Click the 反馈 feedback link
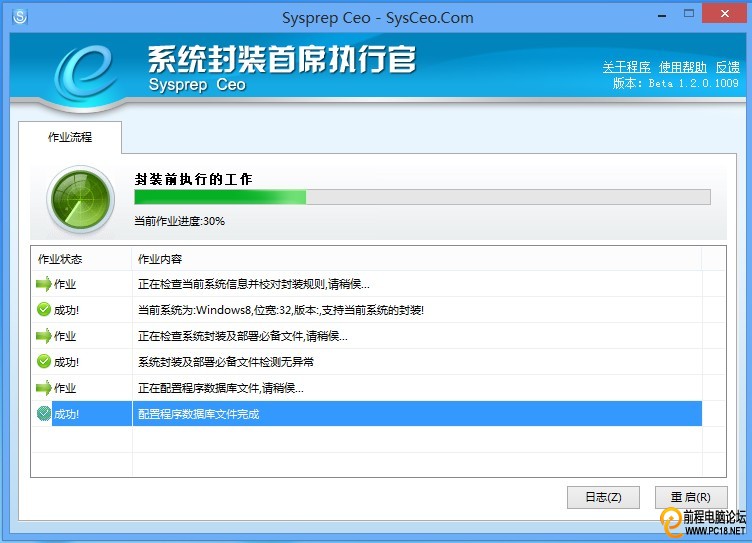The image size is (752, 543). [727, 67]
